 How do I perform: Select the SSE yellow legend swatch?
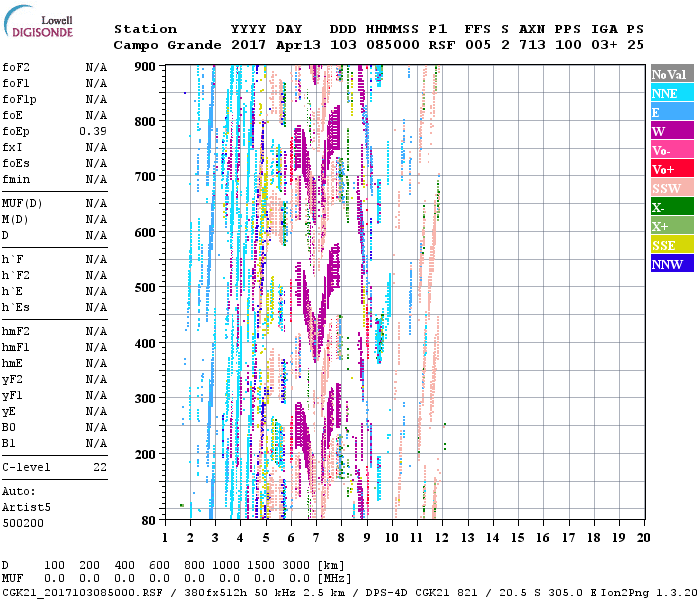672,245
